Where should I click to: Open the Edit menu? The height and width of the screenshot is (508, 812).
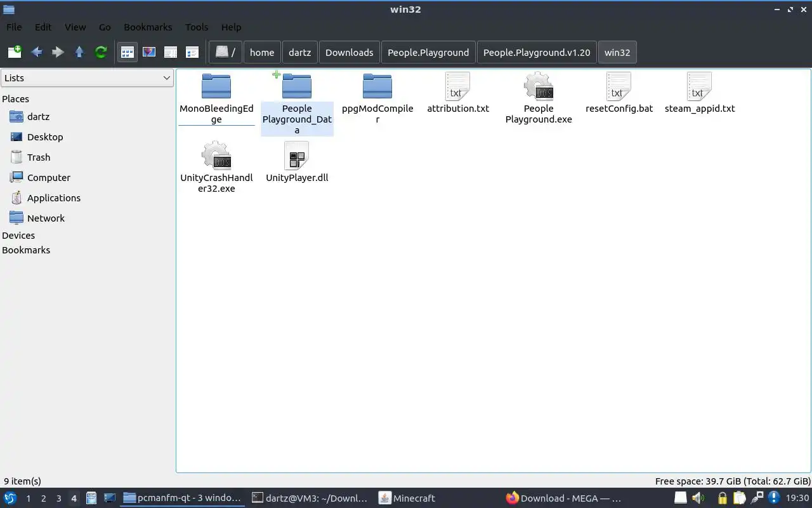pyautogui.click(x=43, y=27)
